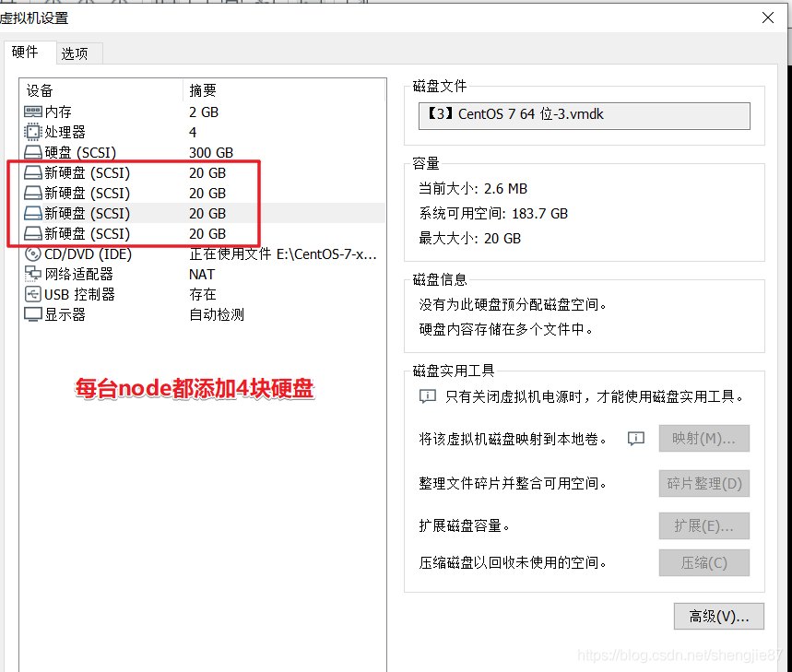
Task: Click the 自动检测 summary value
Action: click(217, 314)
